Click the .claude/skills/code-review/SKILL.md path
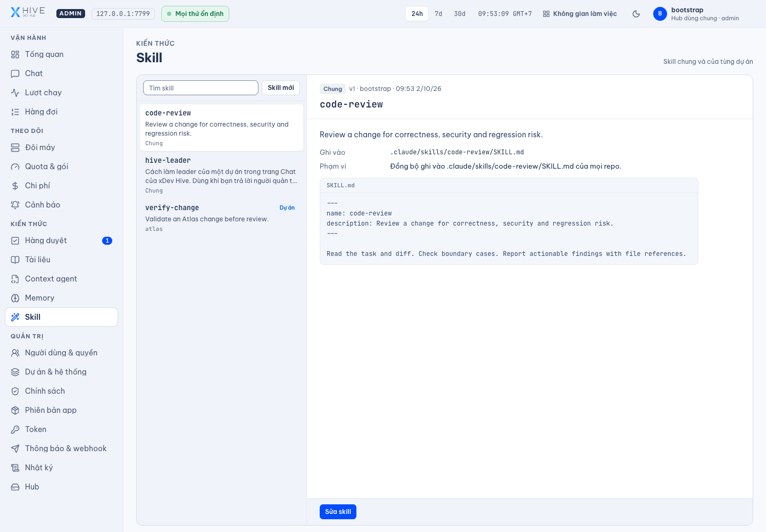 click(x=457, y=152)
